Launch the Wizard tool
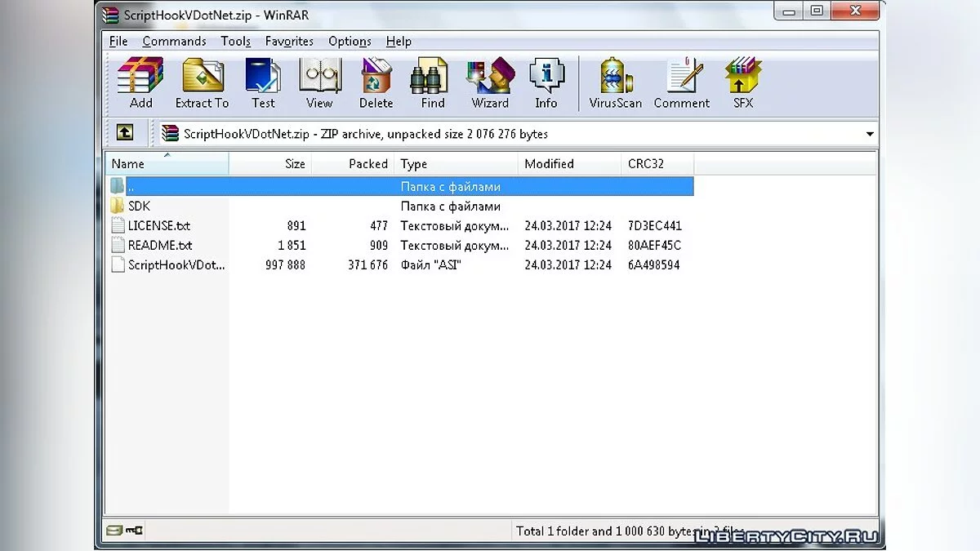 coord(489,83)
